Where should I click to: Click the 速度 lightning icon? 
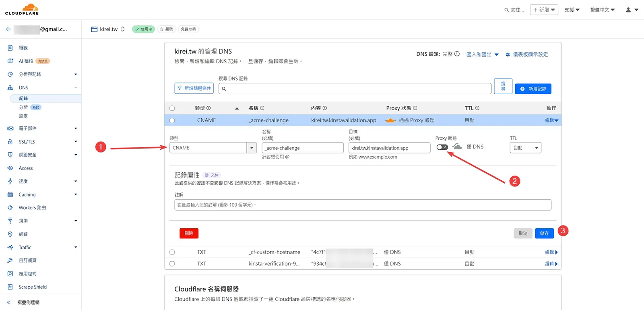(x=10, y=181)
